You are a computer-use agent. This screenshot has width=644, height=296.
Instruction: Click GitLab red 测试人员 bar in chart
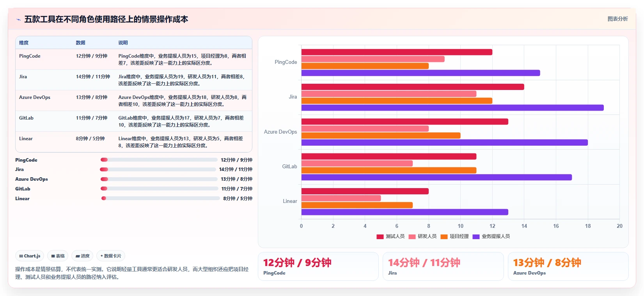pos(389,157)
